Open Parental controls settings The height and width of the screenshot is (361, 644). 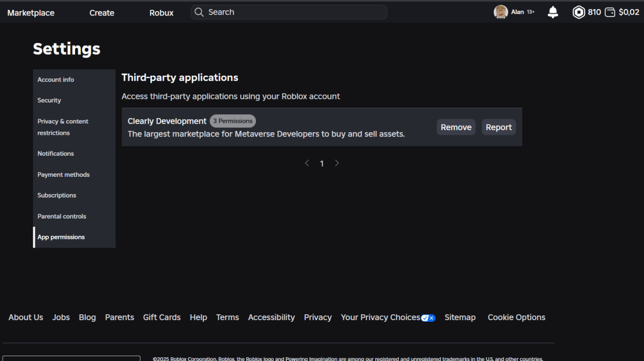click(62, 216)
